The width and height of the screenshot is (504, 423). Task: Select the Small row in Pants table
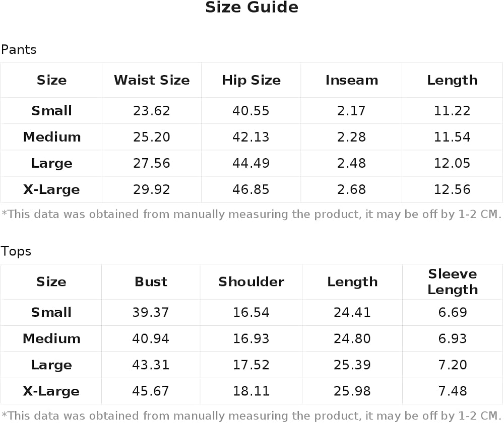coord(251,111)
